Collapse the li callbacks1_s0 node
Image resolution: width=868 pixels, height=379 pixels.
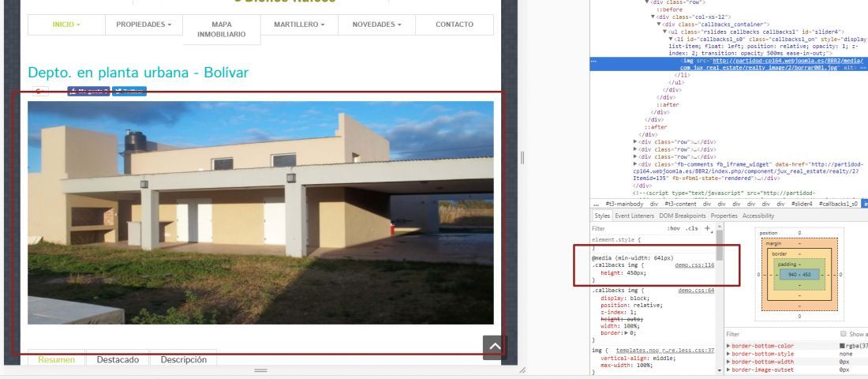(671, 39)
